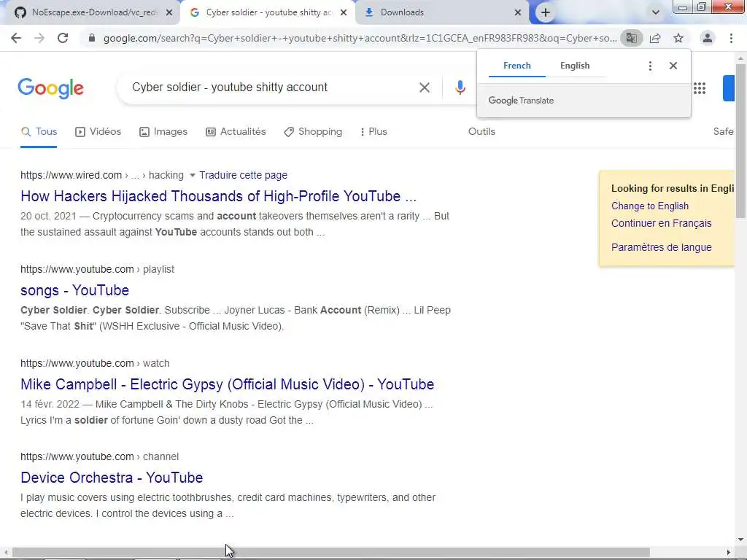Click the vertical scrollbar thumb

click(740, 141)
